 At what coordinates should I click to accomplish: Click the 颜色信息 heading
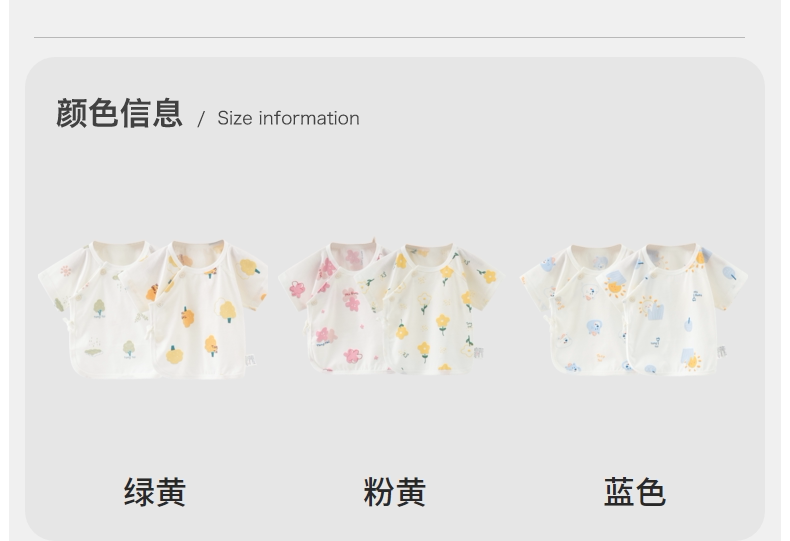(x=119, y=113)
